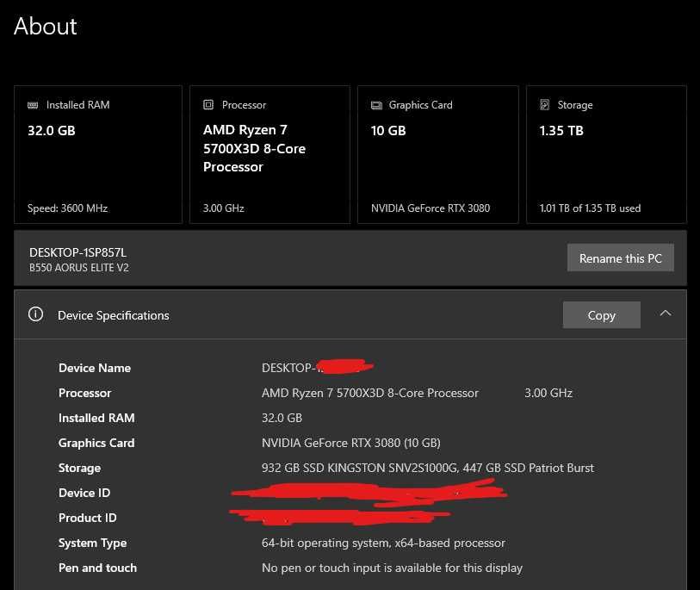The width and height of the screenshot is (700, 590).
Task: Click the Pen and touch row label
Action: click(x=98, y=568)
